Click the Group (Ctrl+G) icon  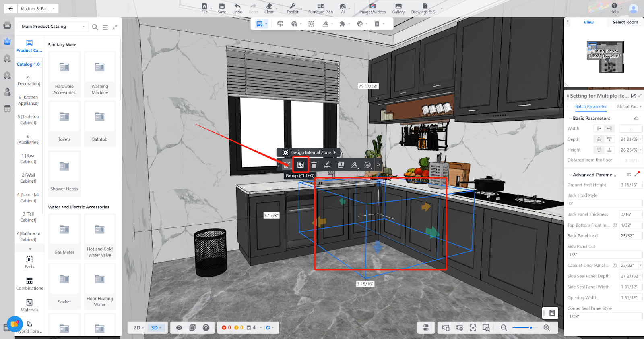[300, 164]
